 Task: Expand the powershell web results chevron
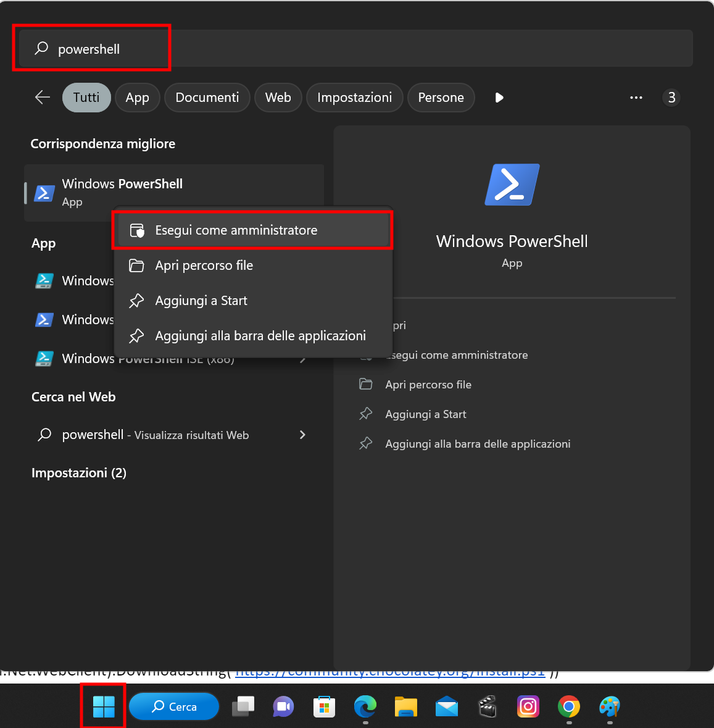(x=302, y=435)
